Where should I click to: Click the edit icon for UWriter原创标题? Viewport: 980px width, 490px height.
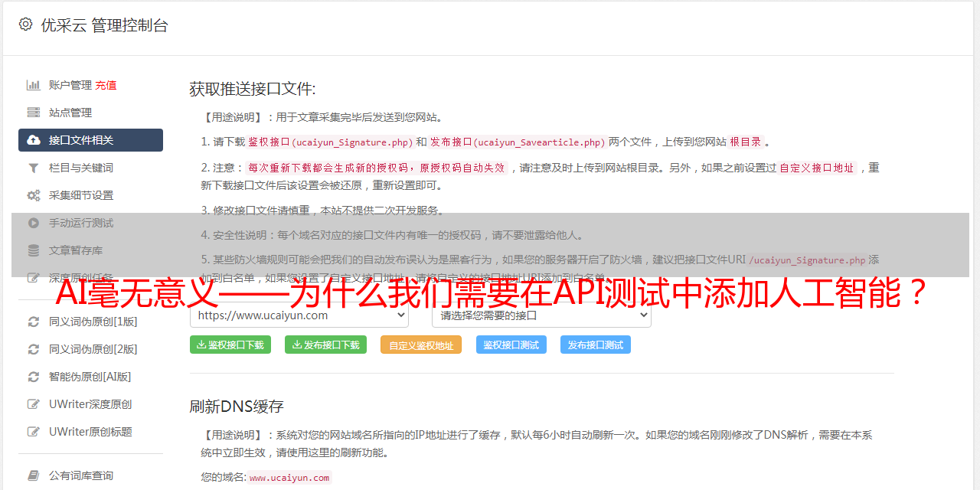click(34, 432)
